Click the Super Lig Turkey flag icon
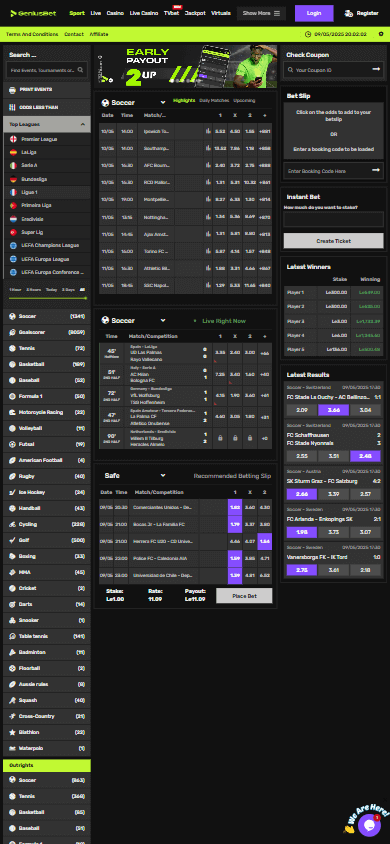 (x=13, y=232)
